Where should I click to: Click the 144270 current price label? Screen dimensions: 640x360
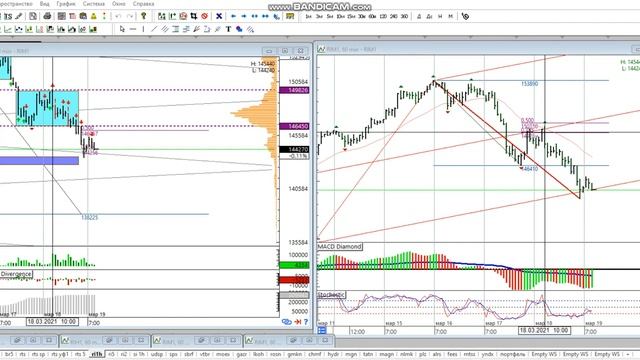click(294, 149)
